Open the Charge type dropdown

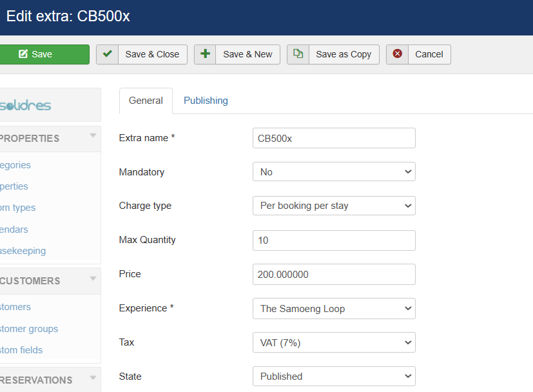(334, 206)
